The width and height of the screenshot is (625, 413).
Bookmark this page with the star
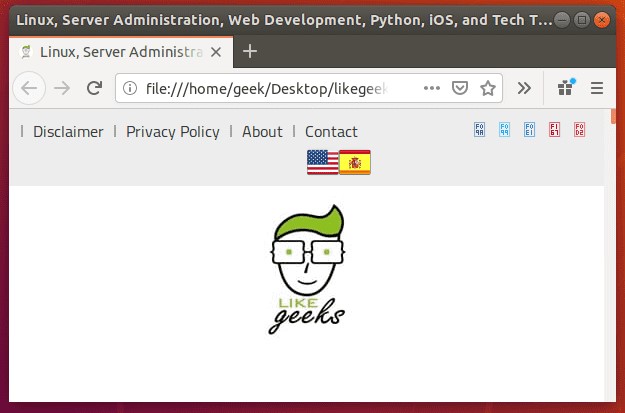[x=487, y=88]
